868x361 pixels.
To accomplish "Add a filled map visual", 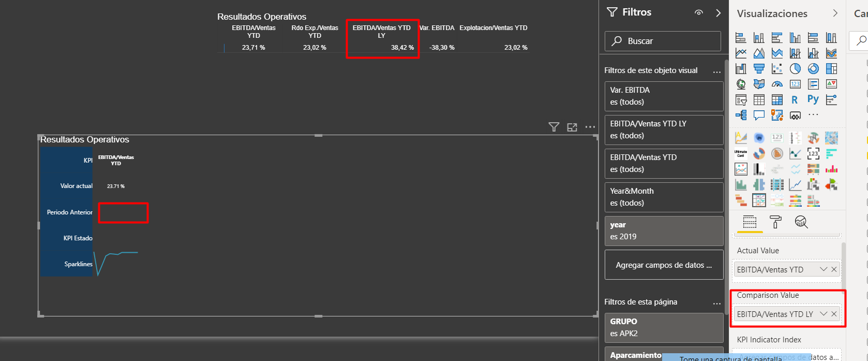I will click(759, 84).
